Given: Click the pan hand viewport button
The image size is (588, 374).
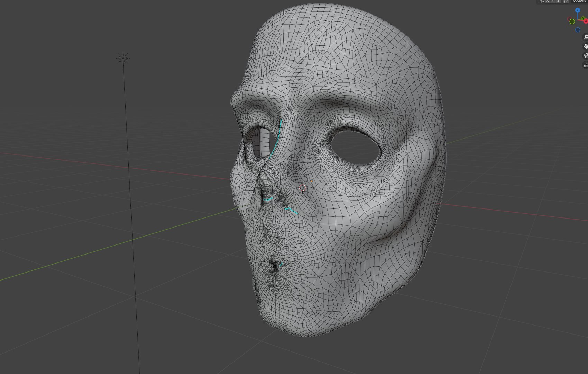Looking at the screenshot, I should point(586,46).
